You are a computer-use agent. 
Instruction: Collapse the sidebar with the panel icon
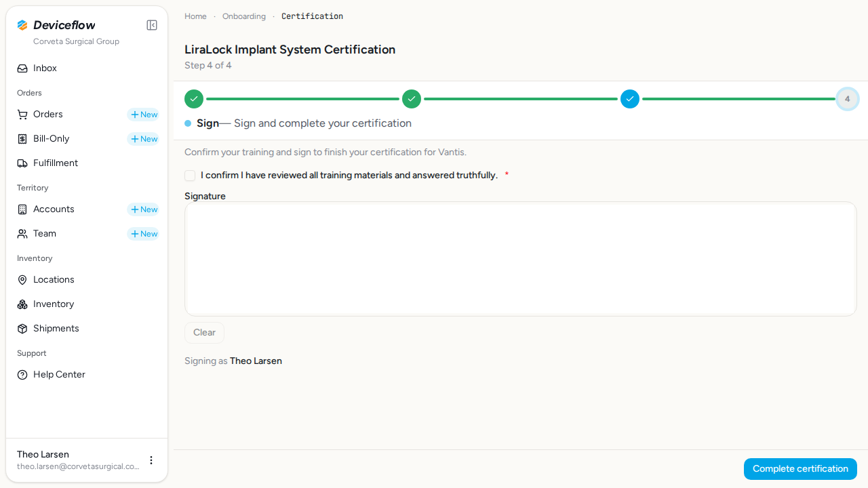tap(152, 25)
